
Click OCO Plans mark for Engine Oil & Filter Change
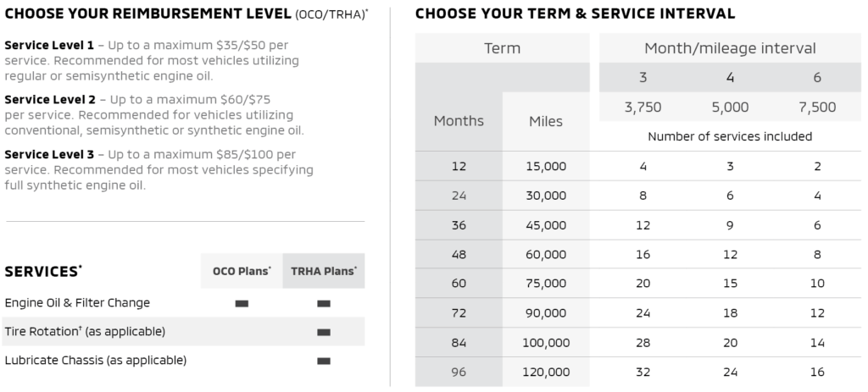[x=242, y=303]
